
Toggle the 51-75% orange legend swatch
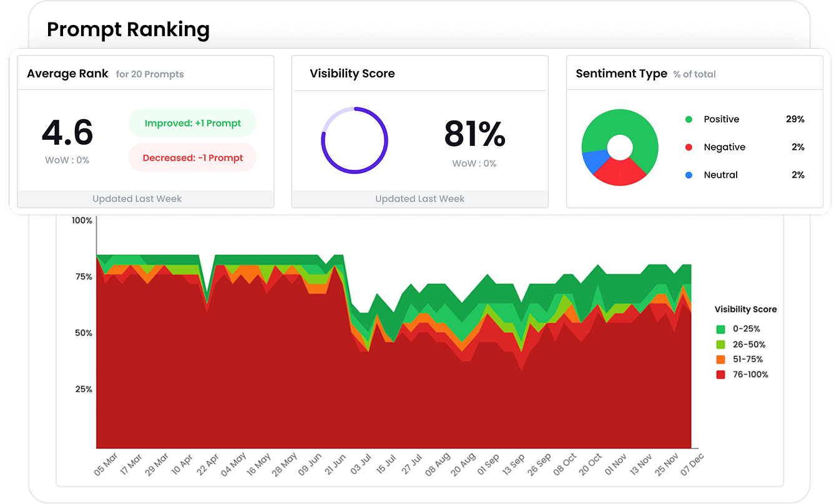click(x=720, y=359)
